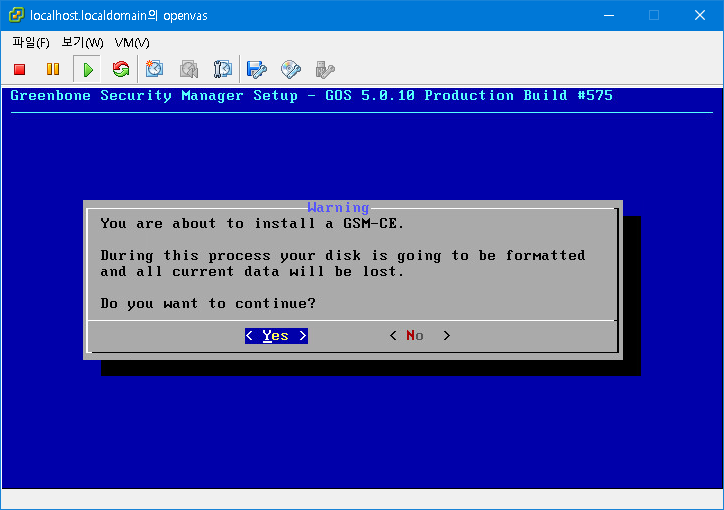Open the 파일(F) menu
The image size is (724, 510).
click(31, 43)
